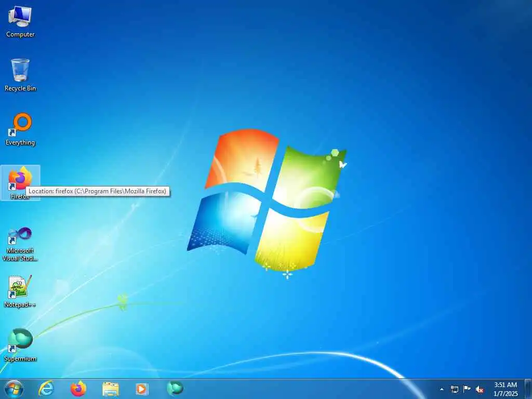
Task: Launch Supermium from the taskbar
Action: tap(175, 388)
